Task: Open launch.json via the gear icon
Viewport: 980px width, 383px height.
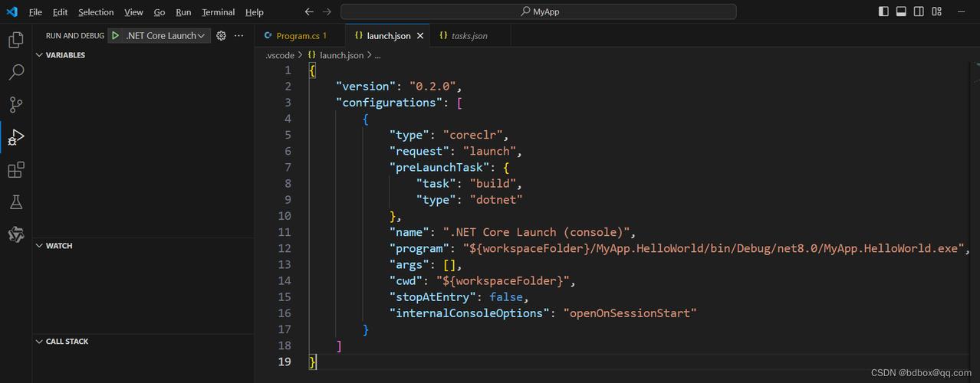Action: [x=221, y=35]
